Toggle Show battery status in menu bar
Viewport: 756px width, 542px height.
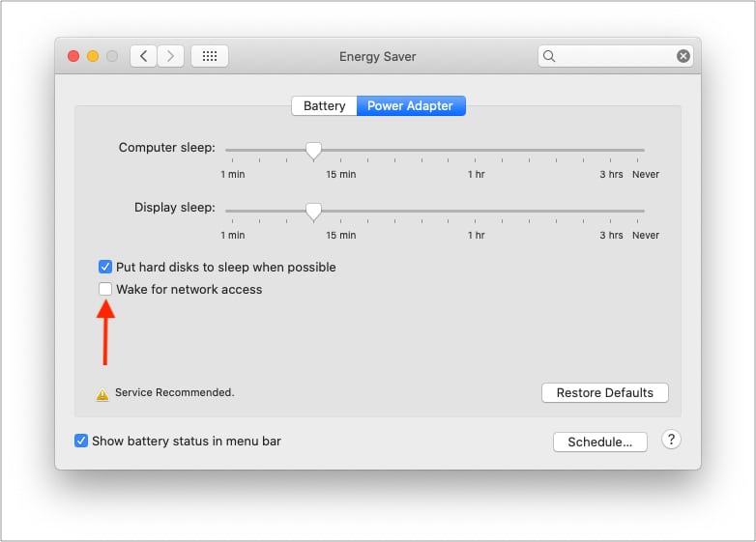[81, 441]
